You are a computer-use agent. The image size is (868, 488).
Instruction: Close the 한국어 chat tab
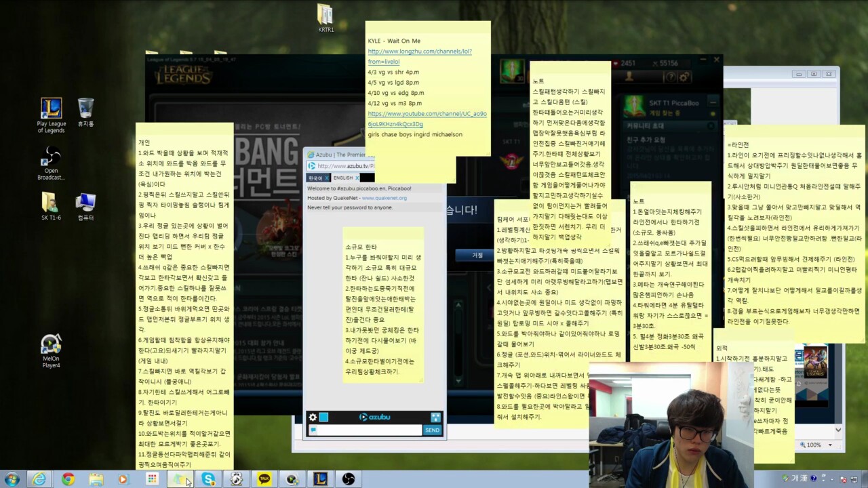click(x=327, y=178)
